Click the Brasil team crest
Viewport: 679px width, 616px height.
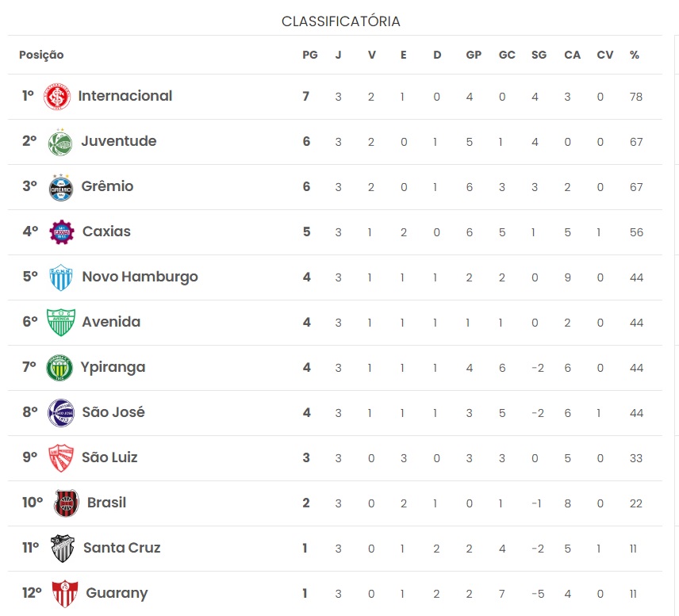[x=67, y=503]
